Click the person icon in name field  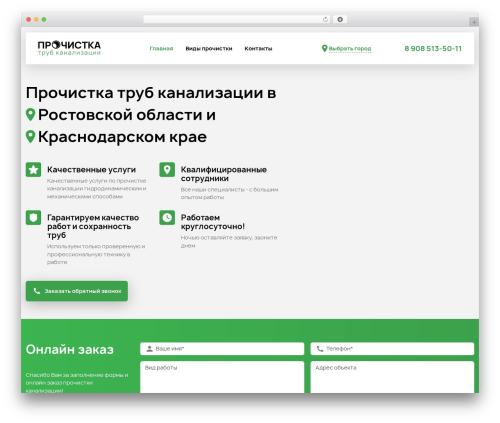click(149, 349)
